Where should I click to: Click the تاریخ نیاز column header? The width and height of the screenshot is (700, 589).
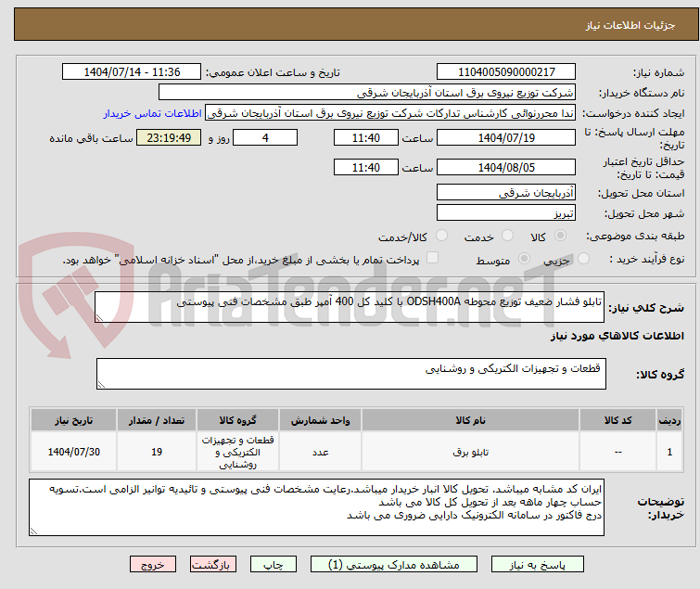73,420
